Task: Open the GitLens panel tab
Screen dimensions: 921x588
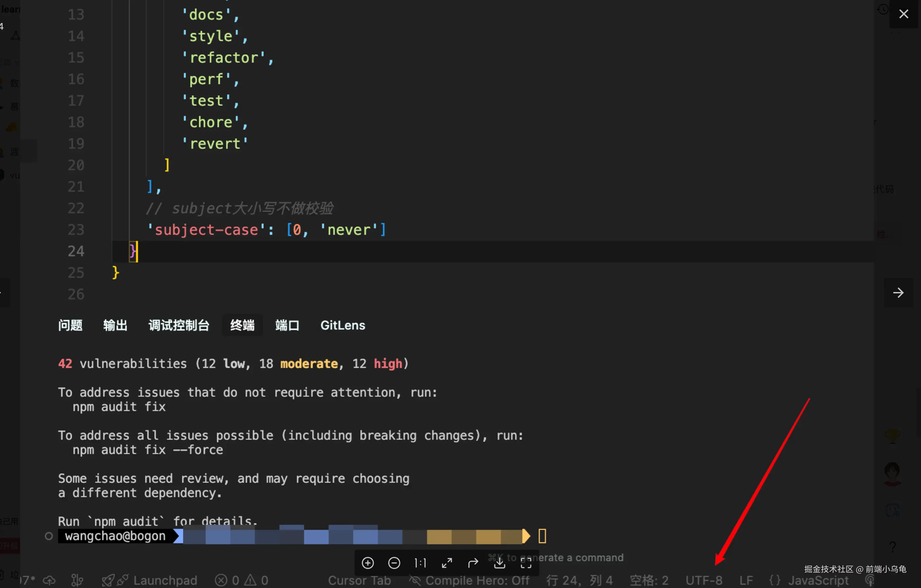Action: [343, 325]
